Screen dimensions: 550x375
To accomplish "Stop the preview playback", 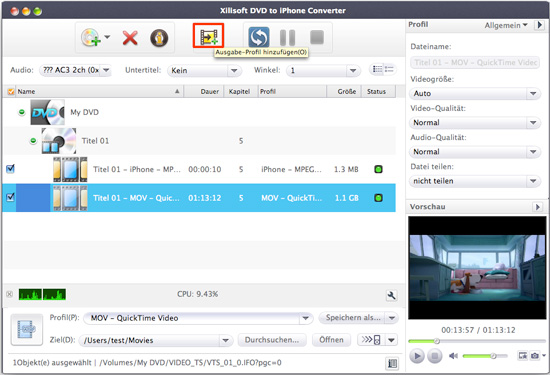I will 434,356.
